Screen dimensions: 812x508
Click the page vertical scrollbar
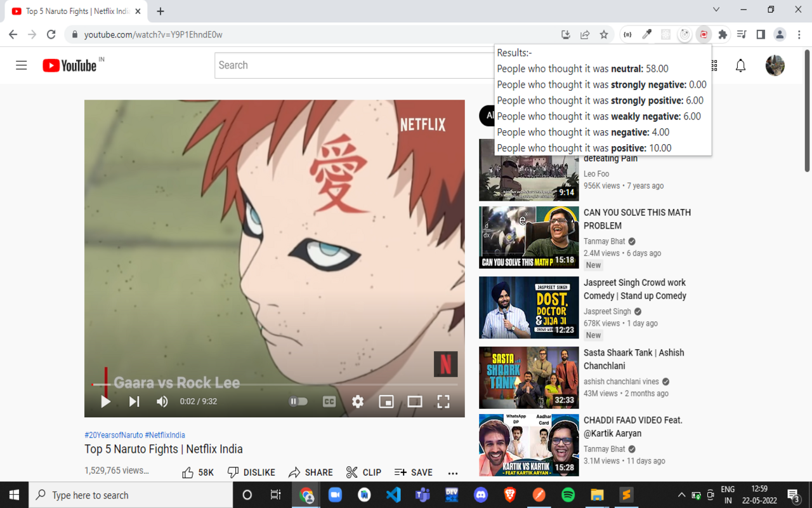coord(807,111)
